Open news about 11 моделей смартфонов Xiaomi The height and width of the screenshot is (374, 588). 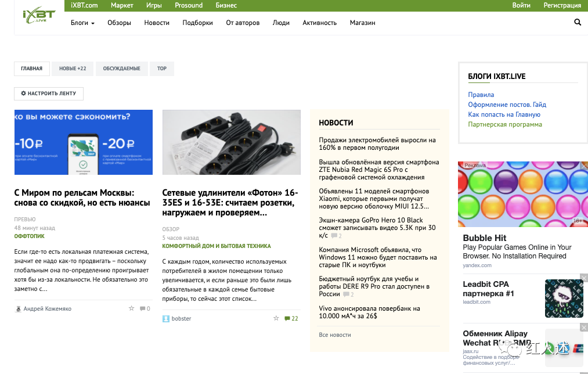point(374,199)
